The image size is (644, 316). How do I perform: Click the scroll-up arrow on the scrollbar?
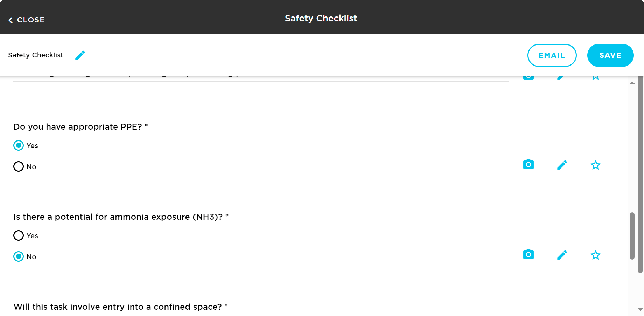coord(632,82)
